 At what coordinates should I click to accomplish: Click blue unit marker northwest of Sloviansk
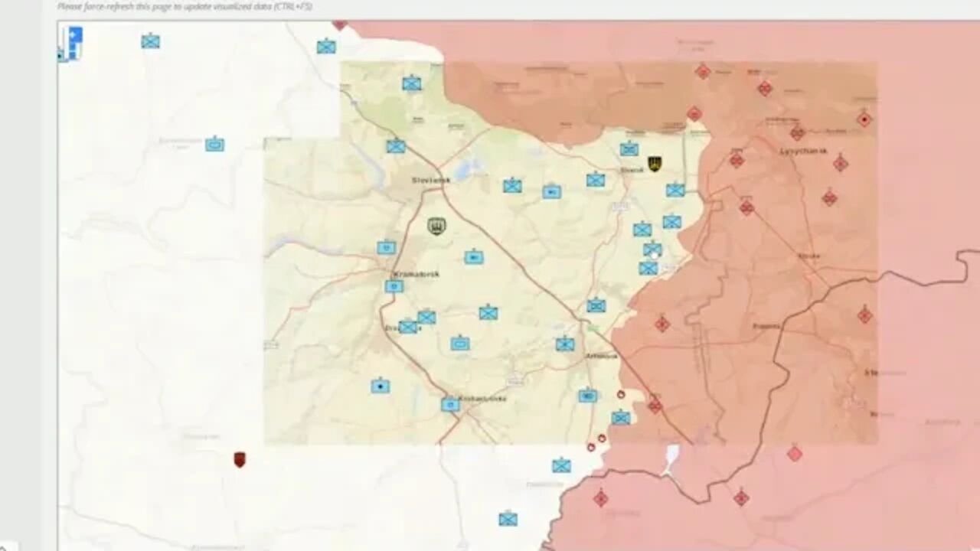pos(395,146)
